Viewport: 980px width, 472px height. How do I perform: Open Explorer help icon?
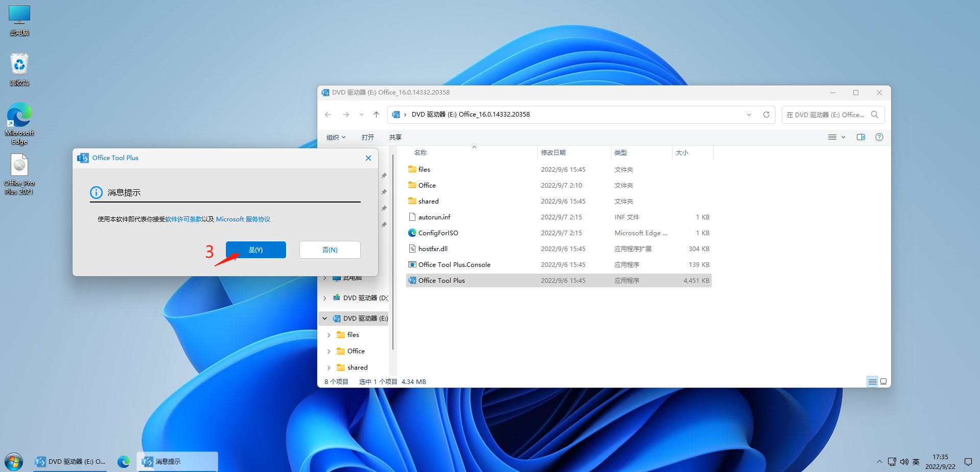tap(879, 137)
